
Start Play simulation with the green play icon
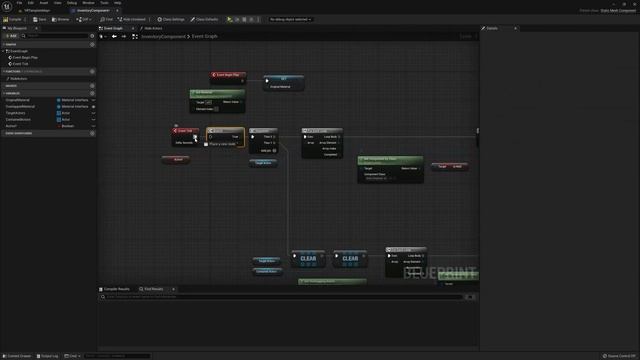pyautogui.click(x=230, y=19)
